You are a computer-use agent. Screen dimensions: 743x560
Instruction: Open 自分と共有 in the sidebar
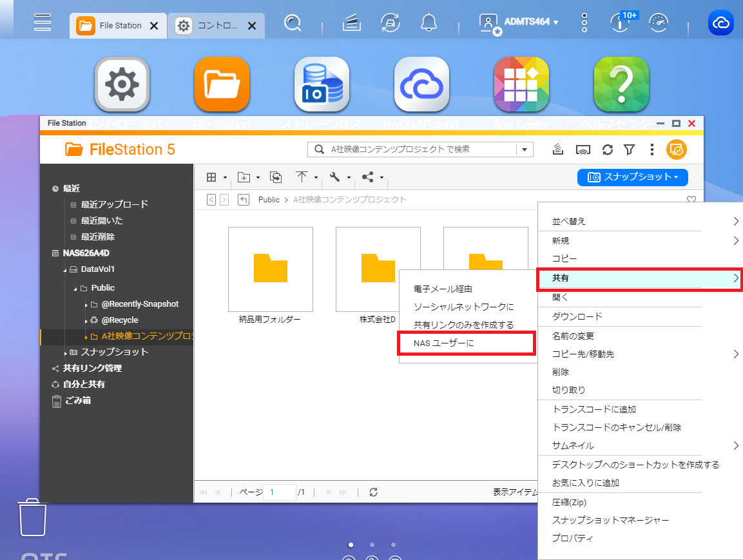[83, 384]
